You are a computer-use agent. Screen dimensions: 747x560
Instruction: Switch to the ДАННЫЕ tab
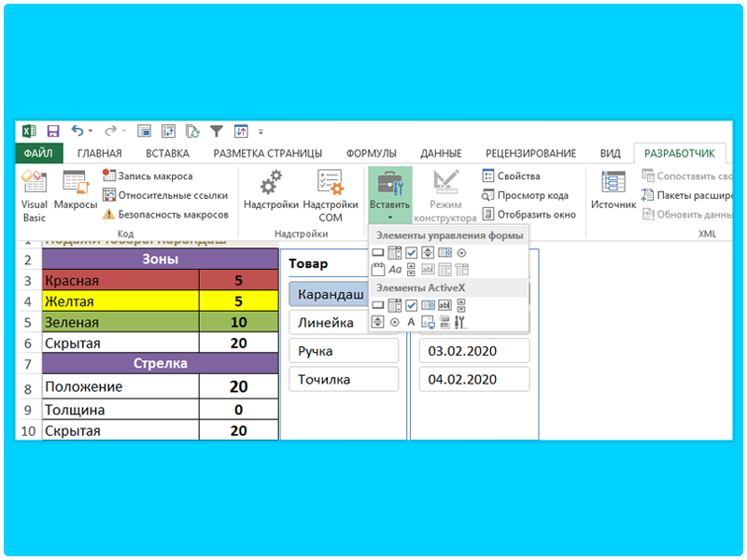pos(441,153)
